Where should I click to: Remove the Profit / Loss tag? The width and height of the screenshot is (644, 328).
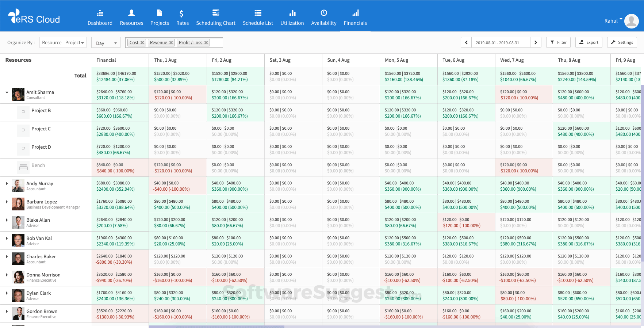click(x=206, y=43)
